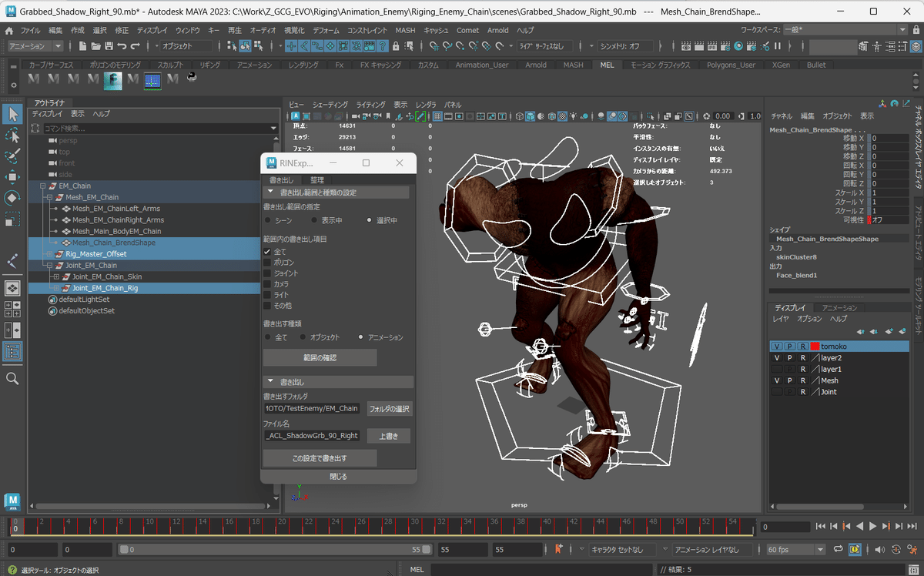Click the render current frame clapperboard icon
Image resolution: width=924 pixels, height=576 pixels.
tap(698, 47)
